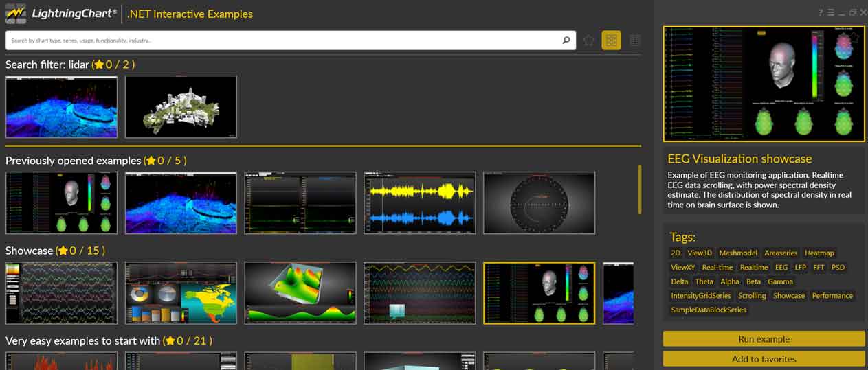Open red bars thumbnail in Very easy examples

pos(62,361)
